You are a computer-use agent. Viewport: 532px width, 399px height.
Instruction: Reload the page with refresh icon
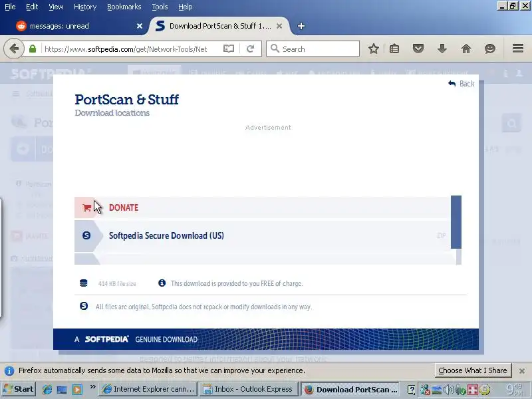251,49
